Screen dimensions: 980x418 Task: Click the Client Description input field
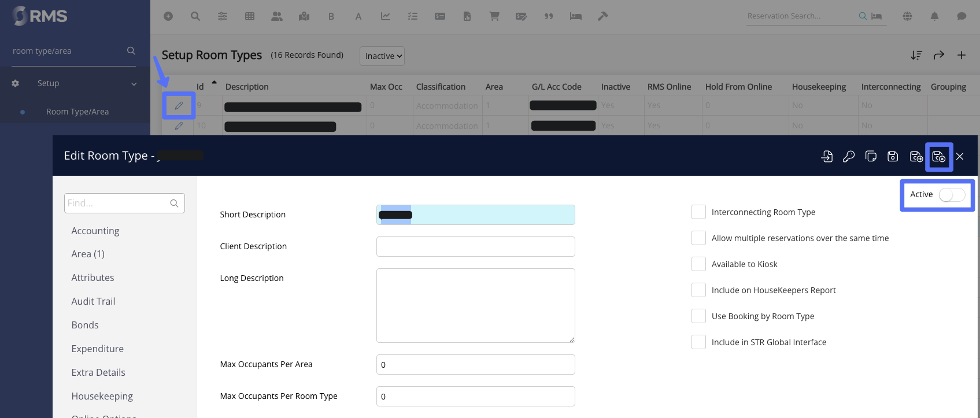475,246
